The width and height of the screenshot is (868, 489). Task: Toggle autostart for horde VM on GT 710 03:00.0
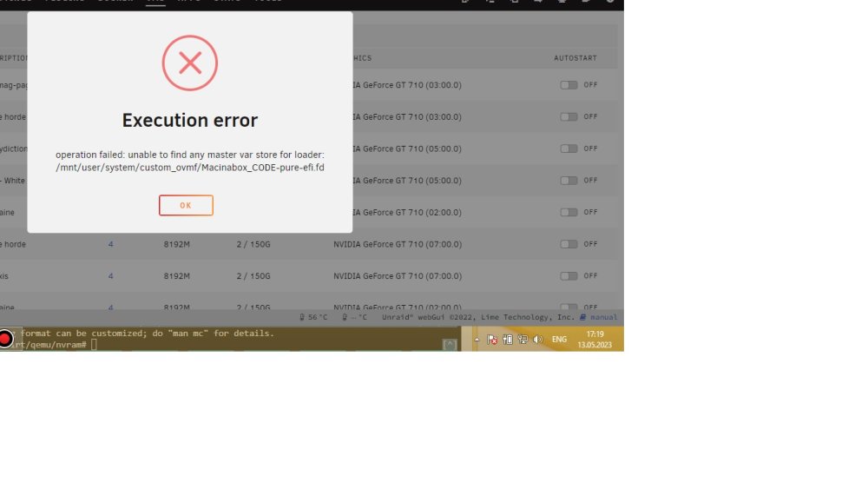[x=569, y=117]
